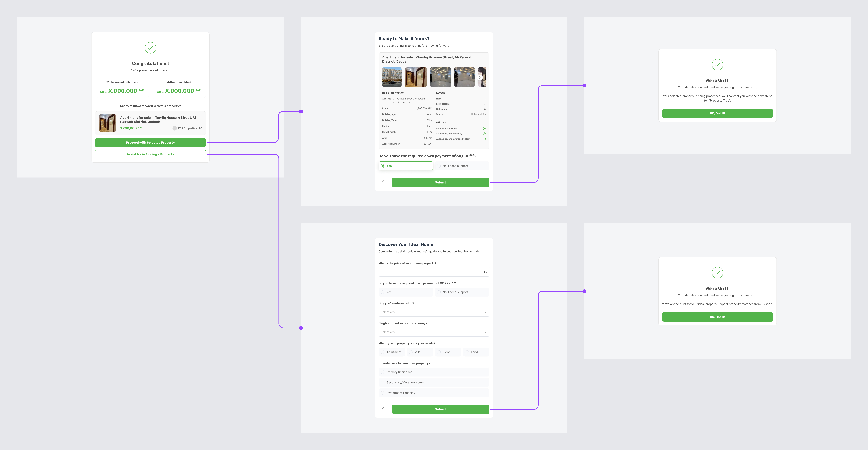Select Investment Property as intended use
Screen dimensions: 868x450
434,393
